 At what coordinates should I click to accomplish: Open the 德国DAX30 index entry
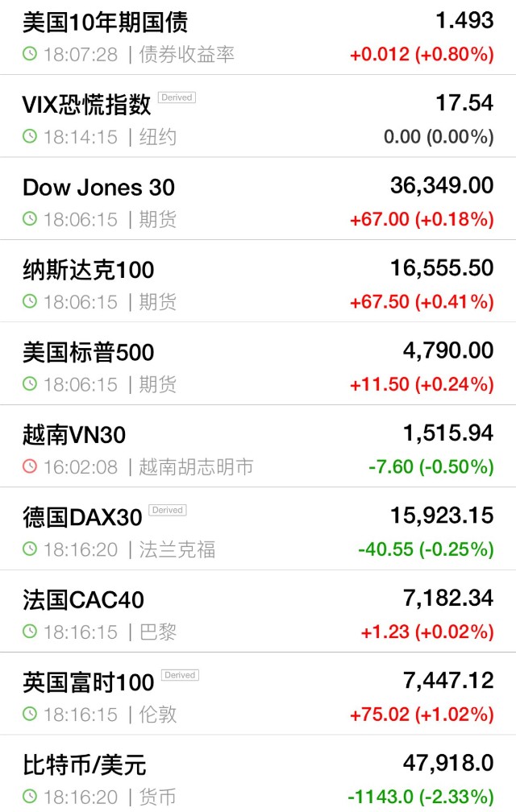pos(258,528)
